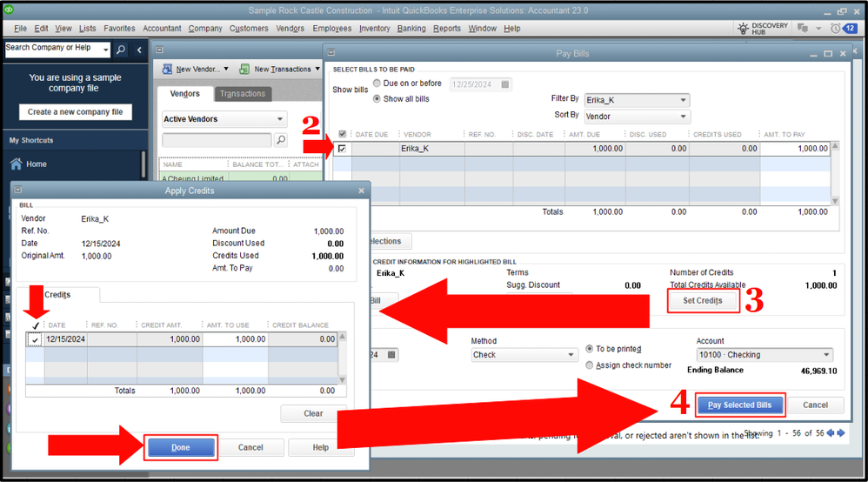
Task: Open the Reports menu
Action: click(x=447, y=28)
